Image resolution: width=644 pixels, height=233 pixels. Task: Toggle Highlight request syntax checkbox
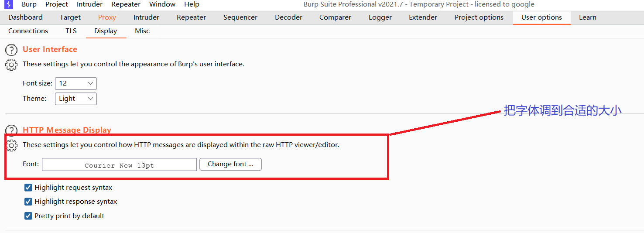[28, 188]
